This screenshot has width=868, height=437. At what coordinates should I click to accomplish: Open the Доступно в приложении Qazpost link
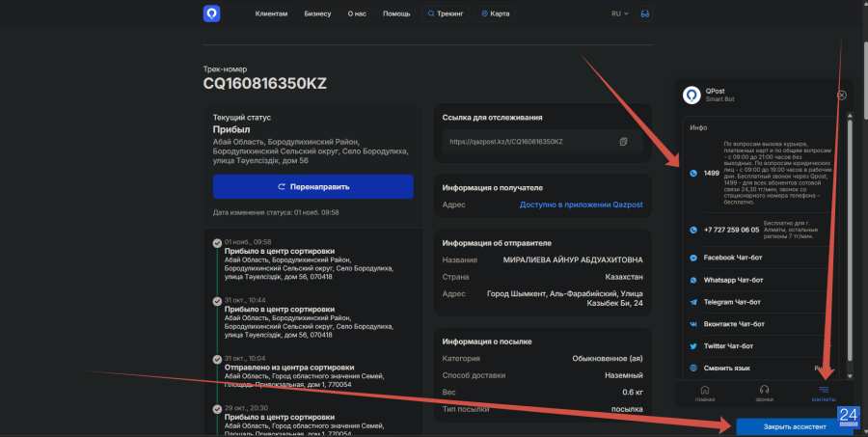pyautogui.click(x=582, y=205)
